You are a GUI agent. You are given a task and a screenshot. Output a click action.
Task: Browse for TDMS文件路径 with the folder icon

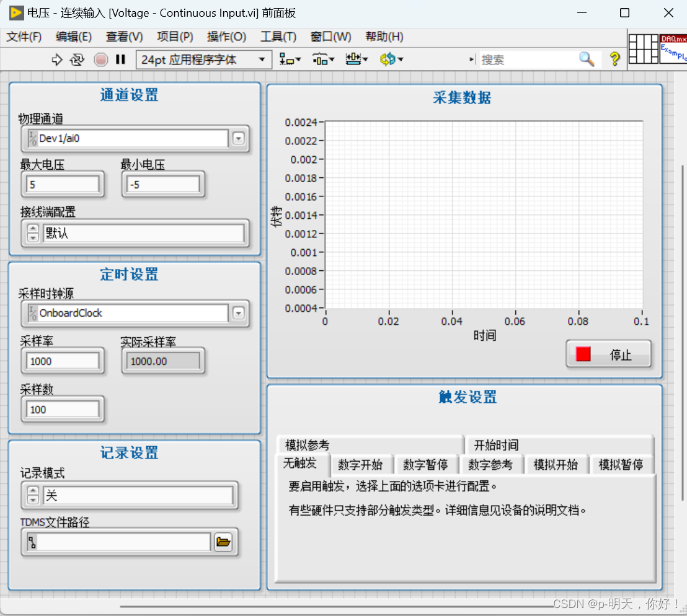[224, 542]
